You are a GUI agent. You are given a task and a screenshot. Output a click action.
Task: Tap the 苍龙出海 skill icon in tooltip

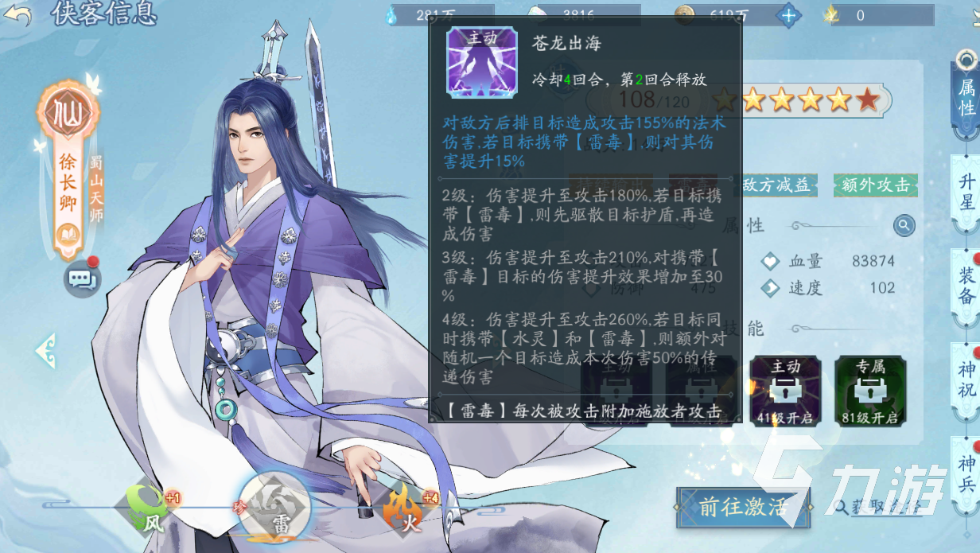[x=478, y=62]
